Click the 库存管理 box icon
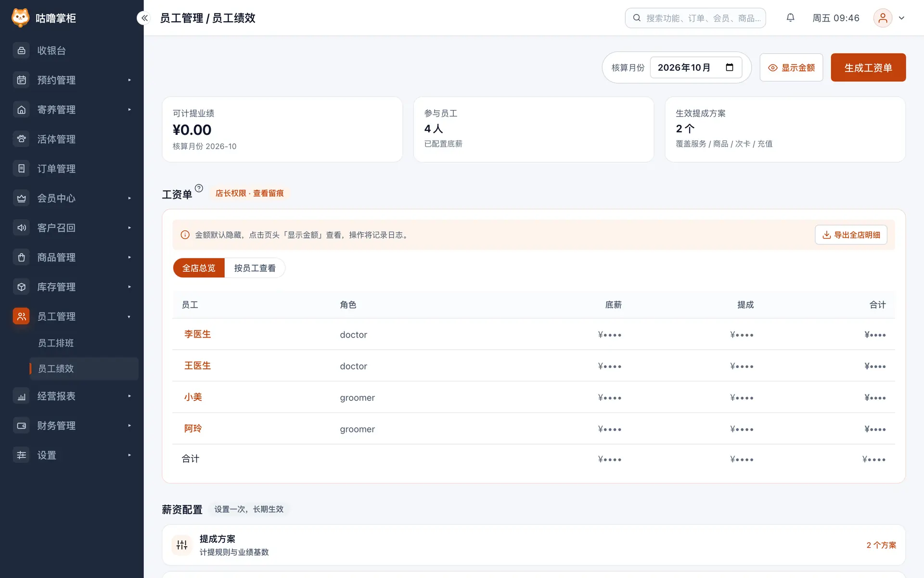The width and height of the screenshot is (924, 578). [21, 287]
